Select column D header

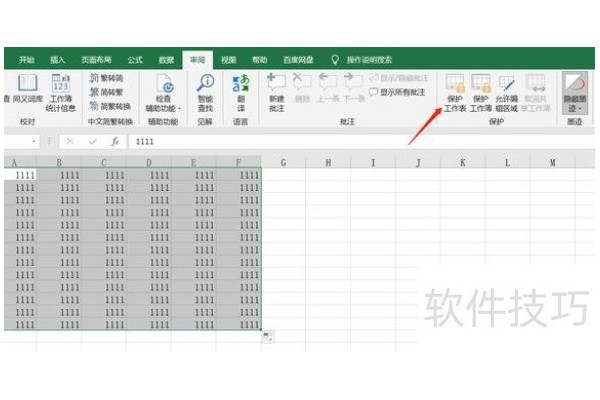pos(148,163)
